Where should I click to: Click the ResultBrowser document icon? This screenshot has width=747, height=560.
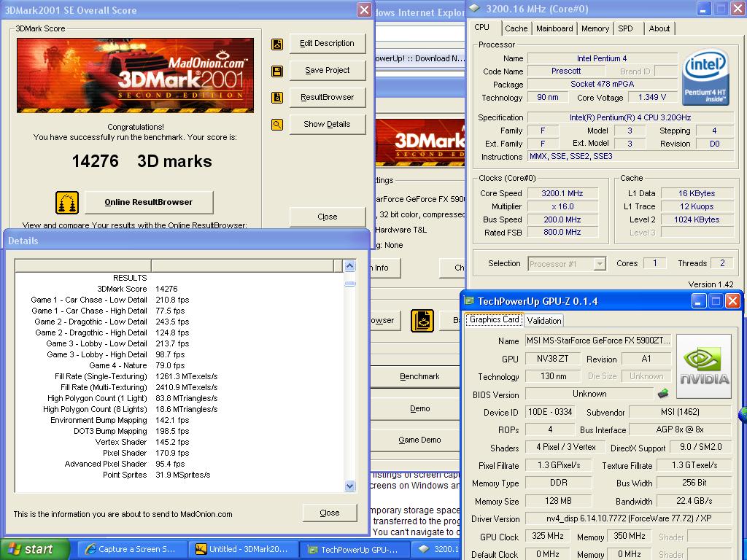(276, 98)
